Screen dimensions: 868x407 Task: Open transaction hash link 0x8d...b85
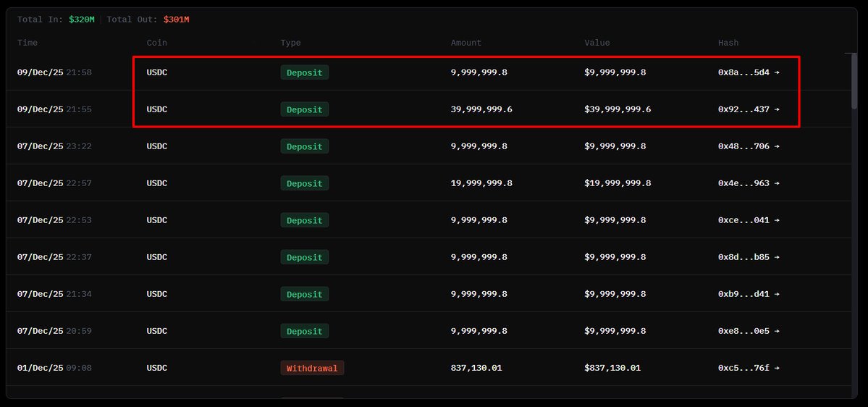coord(749,257)
